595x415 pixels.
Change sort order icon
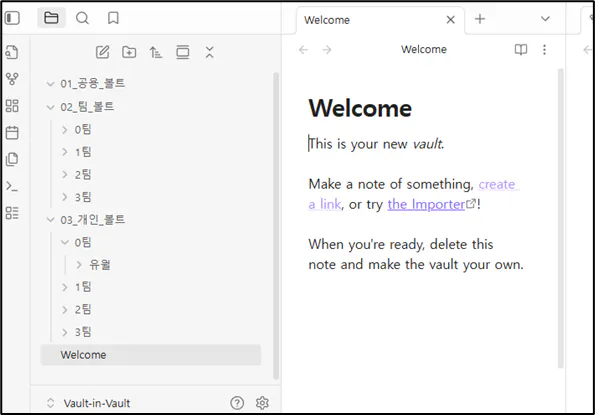[156, 52]
